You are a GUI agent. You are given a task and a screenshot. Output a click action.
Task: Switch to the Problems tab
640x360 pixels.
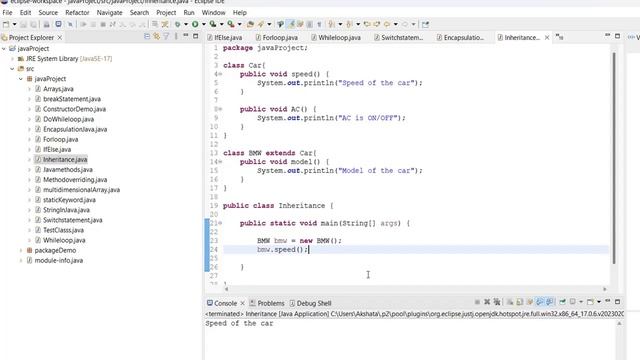[267, 303]
